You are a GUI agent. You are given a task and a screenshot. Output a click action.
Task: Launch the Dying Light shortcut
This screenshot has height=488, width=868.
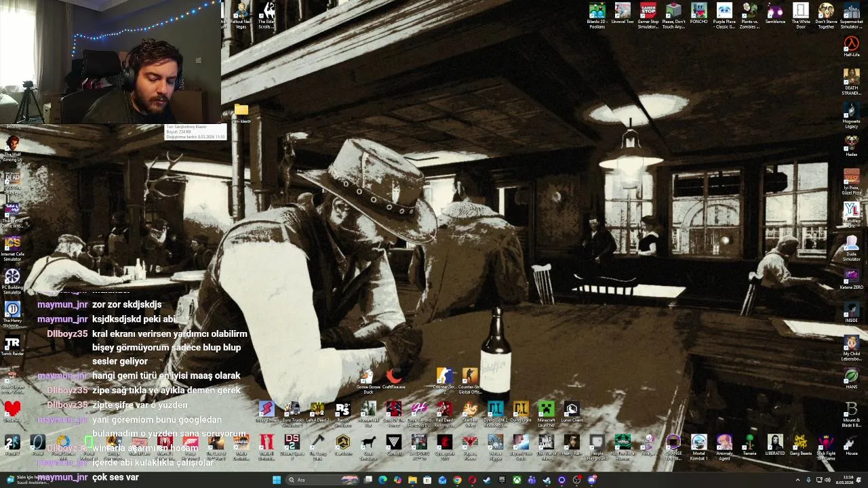[521, 412]
